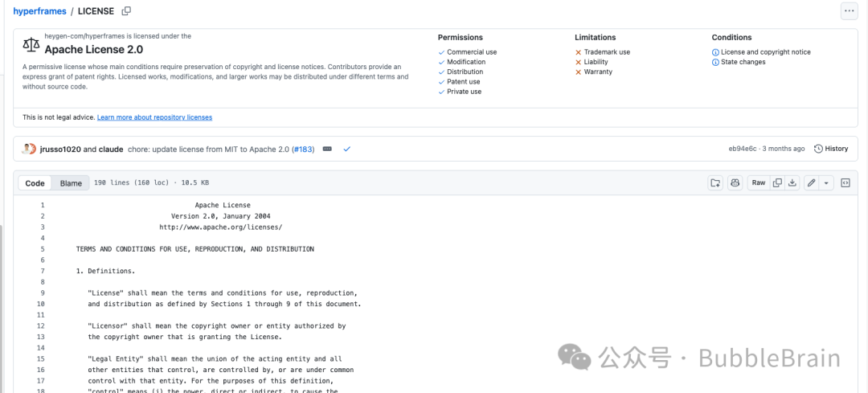Click the '1. Definitions.' code line

click(x=106, y=271)
